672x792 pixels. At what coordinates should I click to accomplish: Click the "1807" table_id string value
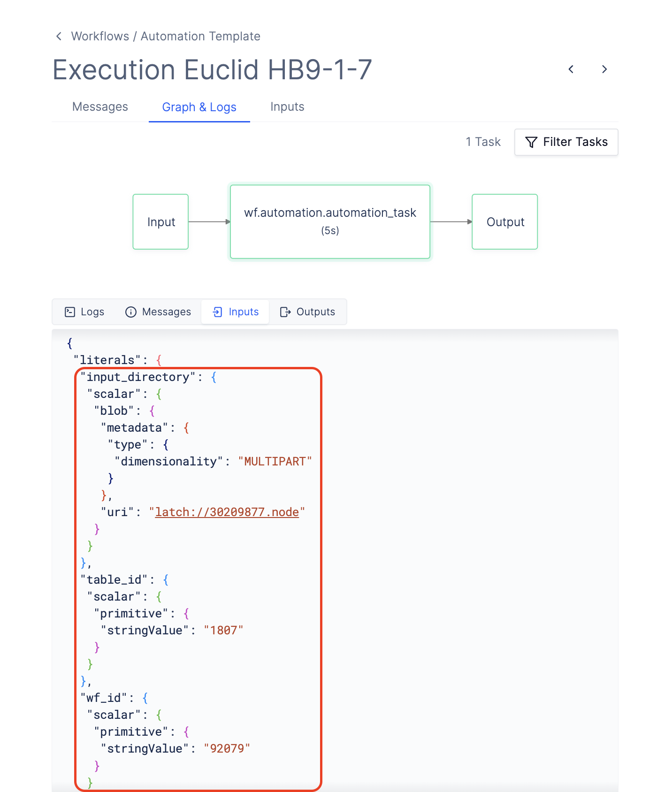coord(223,630)
